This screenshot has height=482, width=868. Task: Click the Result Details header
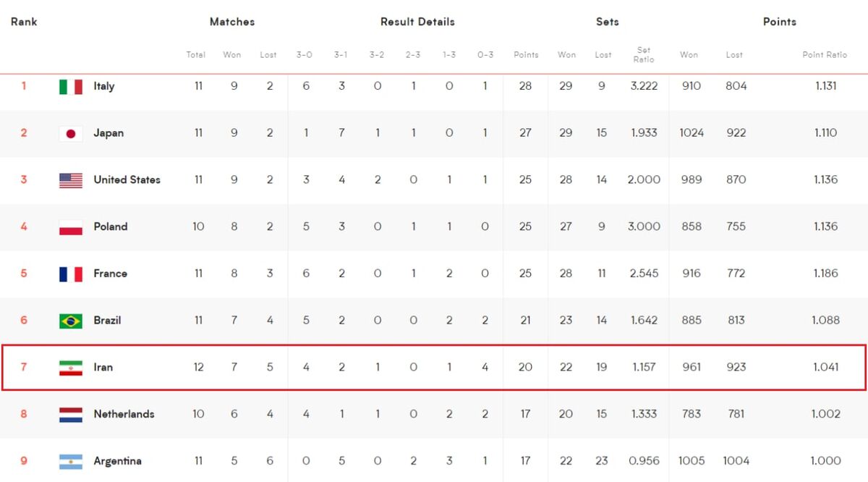click(x=417, y=22)
